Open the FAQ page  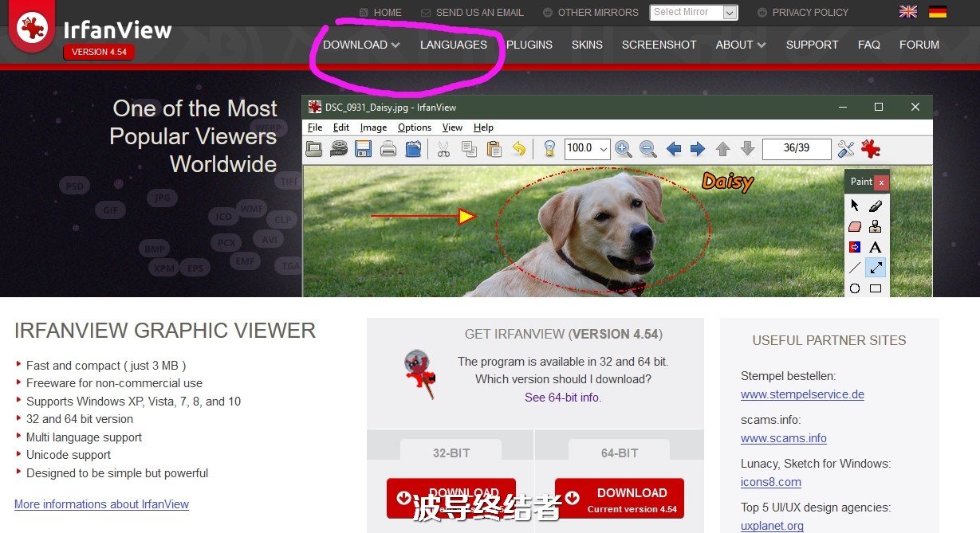coord(869,45)
